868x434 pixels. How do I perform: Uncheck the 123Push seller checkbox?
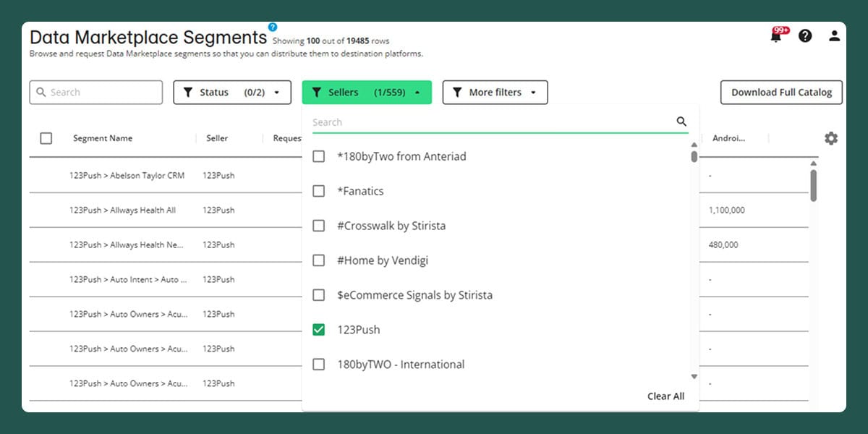(x=318, y=330)
